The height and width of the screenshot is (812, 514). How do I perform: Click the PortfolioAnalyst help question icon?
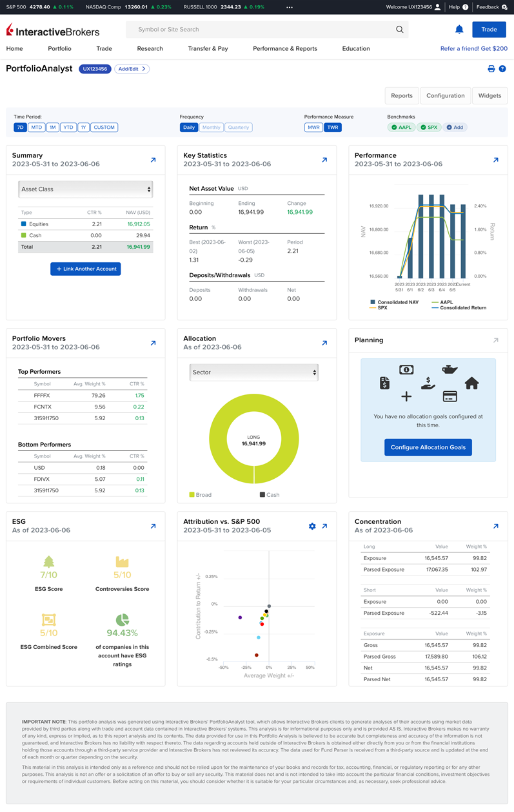(x=502, y=69)
